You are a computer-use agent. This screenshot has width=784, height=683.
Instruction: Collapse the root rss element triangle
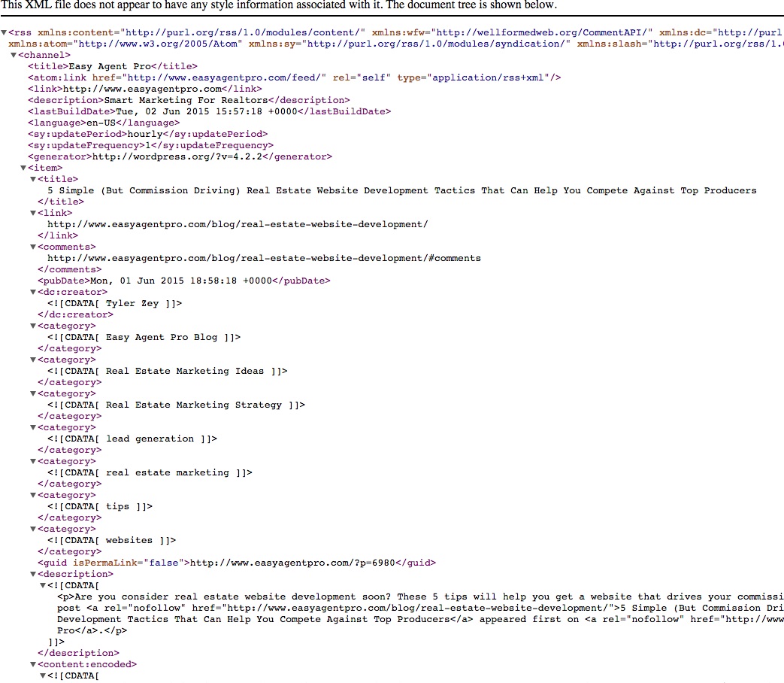(4, 32)
